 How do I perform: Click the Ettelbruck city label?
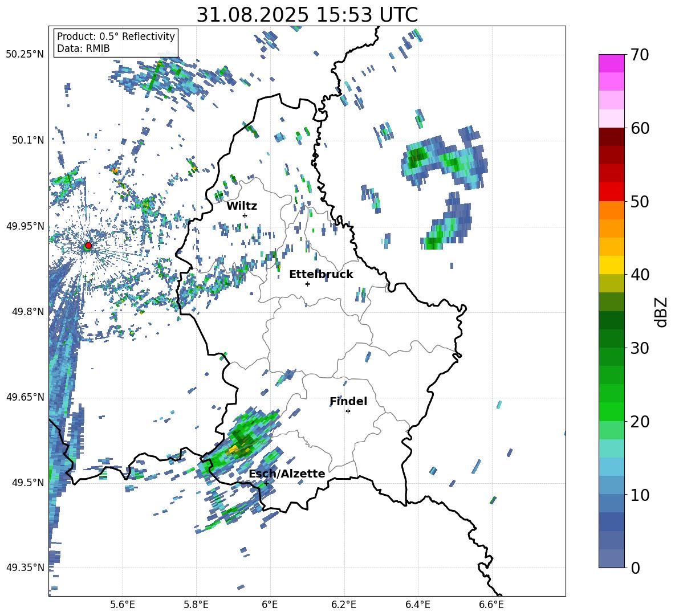321,275
